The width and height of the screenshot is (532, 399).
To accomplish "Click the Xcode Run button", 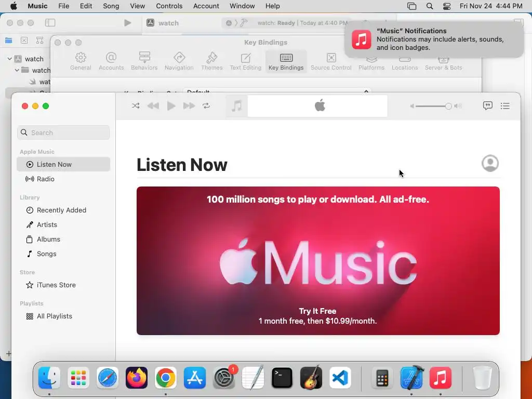I will pyautogui.click(x=128, y=23).
